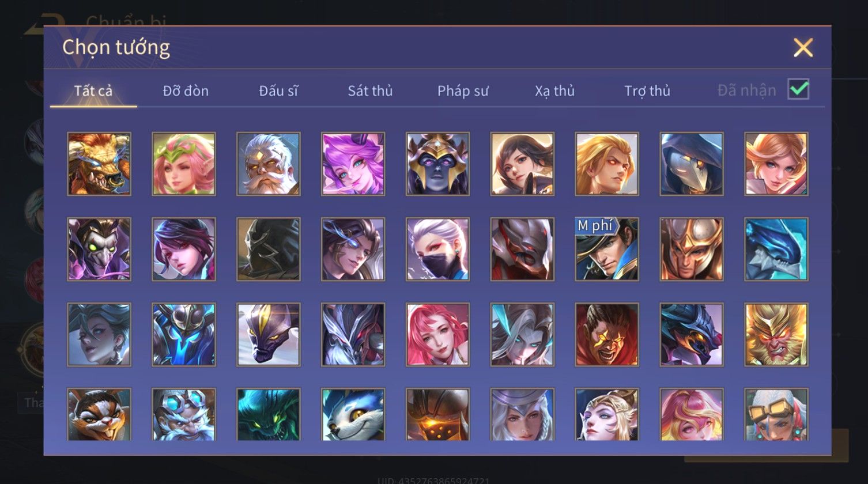Choose the purple-haired horned girl hero
The width and height of the screenshot is (868, 484).
tap(353, 164)
